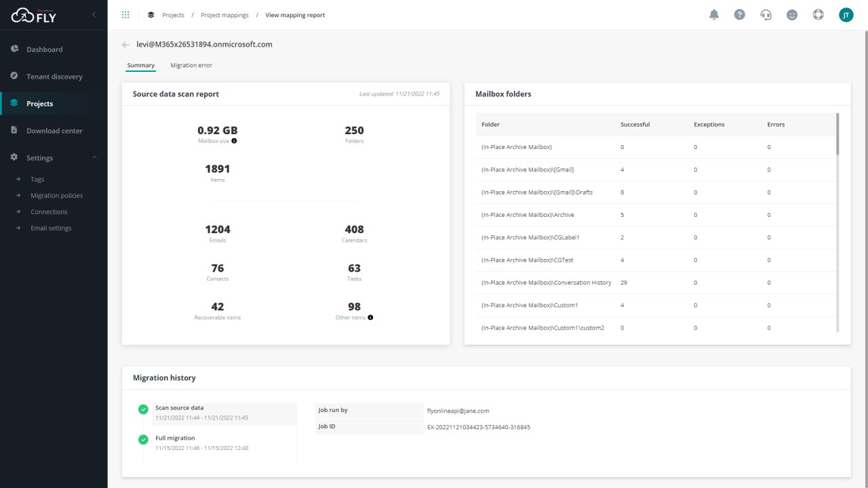Viewport: 868px width, 488px height.
Task: Open Download center in the sidebar
Action: pyautogui.click(x=54, y=131)
